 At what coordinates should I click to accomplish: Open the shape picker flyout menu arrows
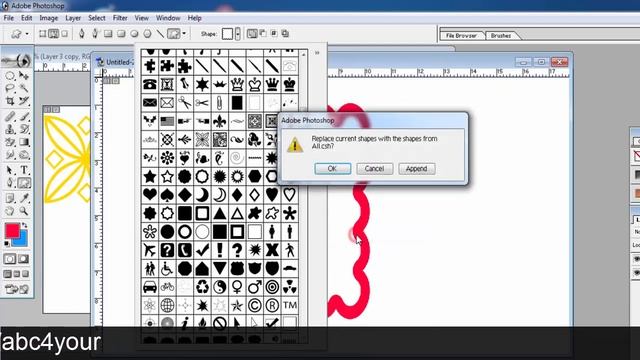click(x=317, y=53)
